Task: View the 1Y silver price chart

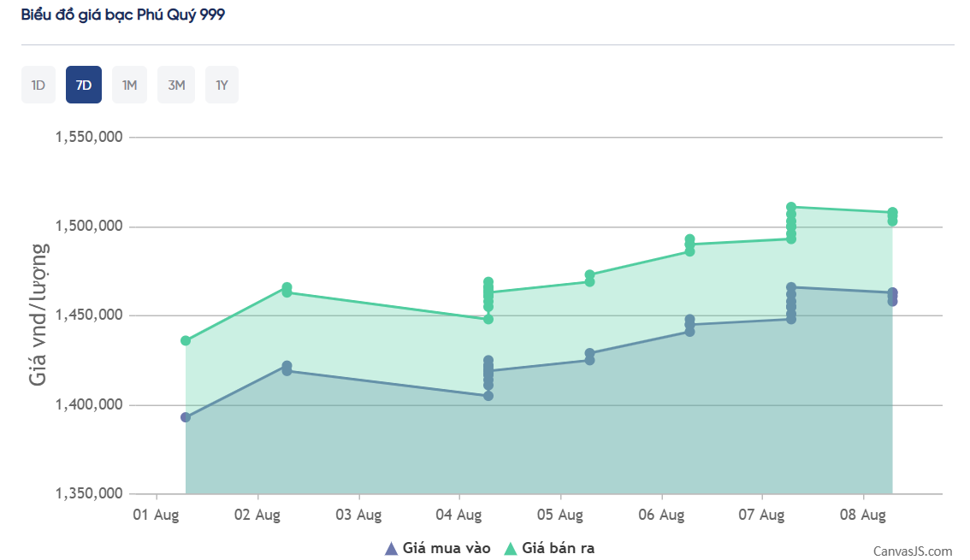Action: tap(222, 85)
